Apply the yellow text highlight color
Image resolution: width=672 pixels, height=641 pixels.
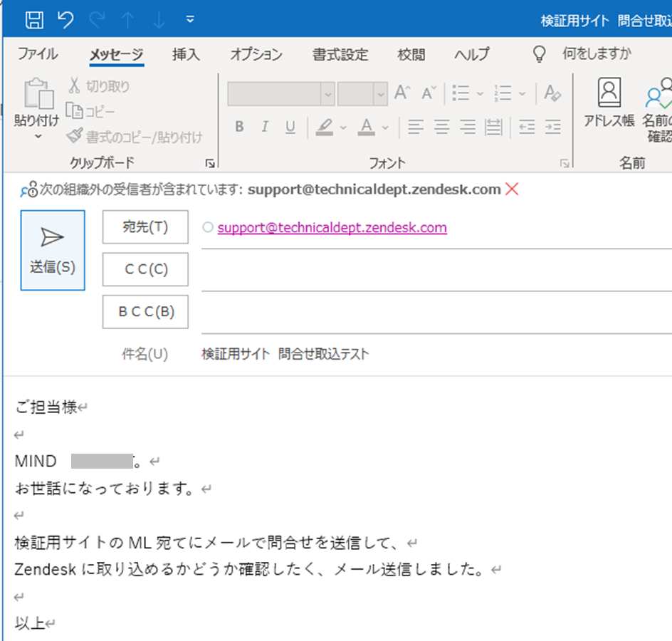[x=325, y=127]
